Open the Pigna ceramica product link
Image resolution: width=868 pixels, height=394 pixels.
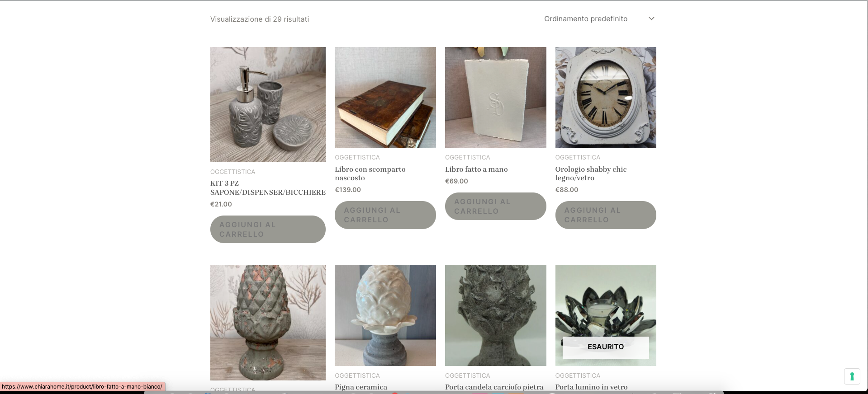click(361, 387)
